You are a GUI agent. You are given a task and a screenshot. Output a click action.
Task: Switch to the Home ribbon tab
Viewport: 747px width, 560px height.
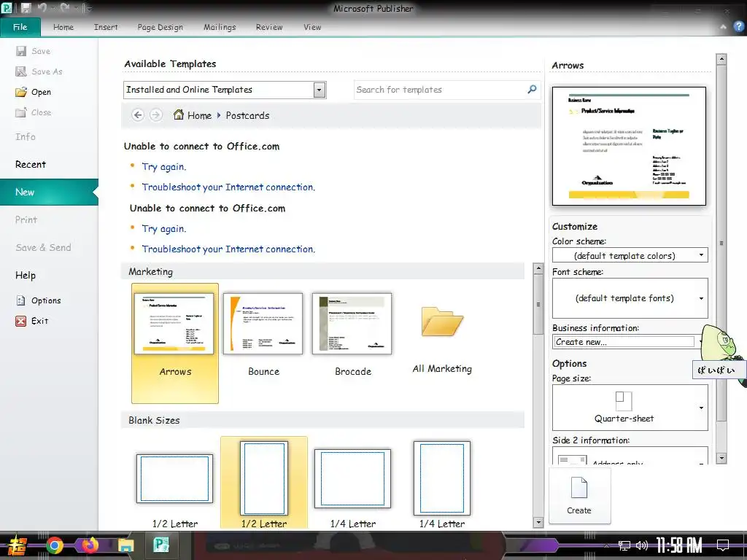coord(63,27)
